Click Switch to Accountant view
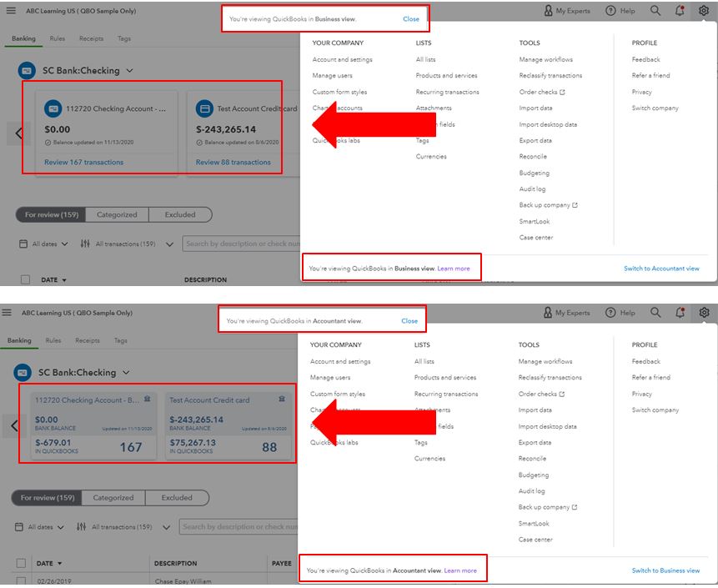 [x=660, y=268]
